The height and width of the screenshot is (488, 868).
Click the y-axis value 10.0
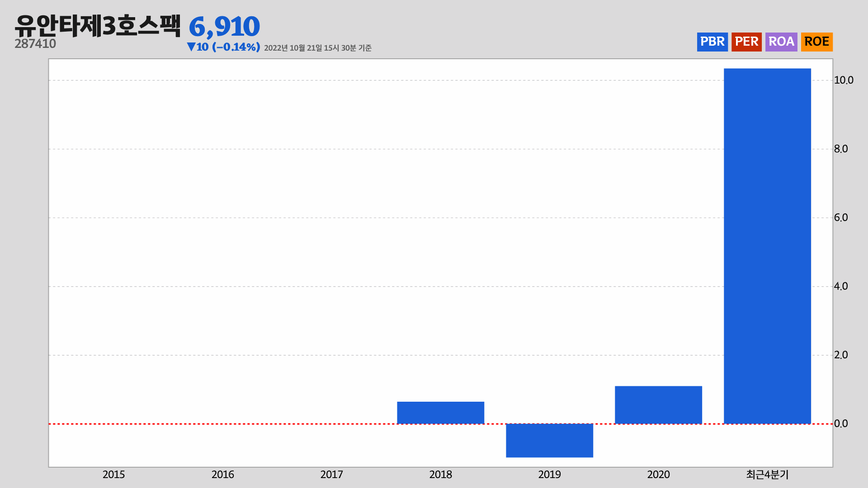(844, 80)
